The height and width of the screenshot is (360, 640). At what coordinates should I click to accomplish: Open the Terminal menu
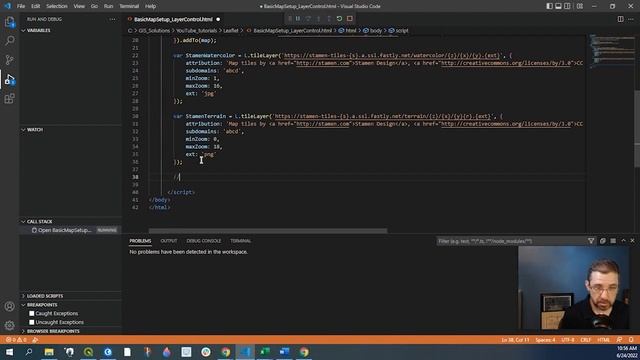point(129,6)
